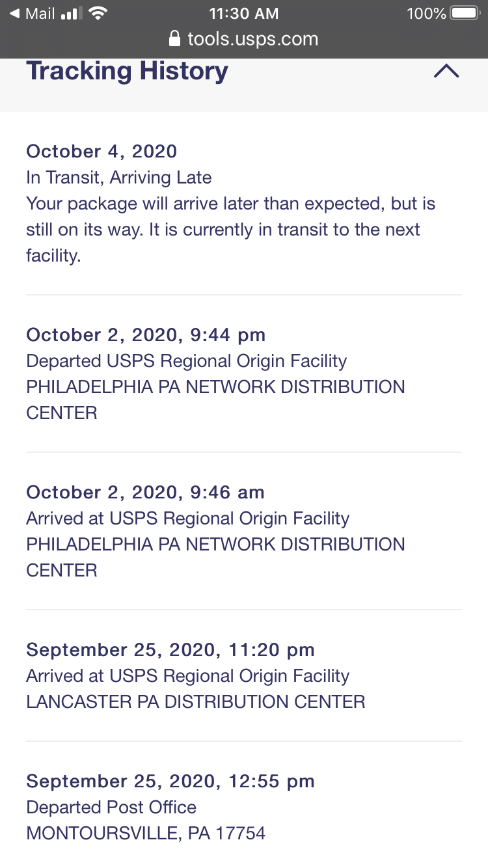The image size is (488, 868).
Task: Select the October 4, 2020 entry date
Action: 102,152
